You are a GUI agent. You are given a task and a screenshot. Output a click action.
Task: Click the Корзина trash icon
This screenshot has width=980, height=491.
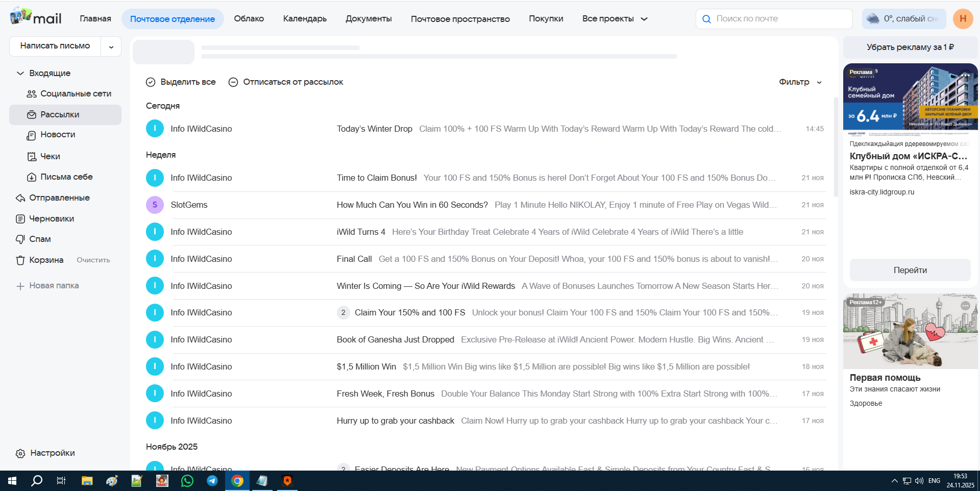[x=20, y=260]
